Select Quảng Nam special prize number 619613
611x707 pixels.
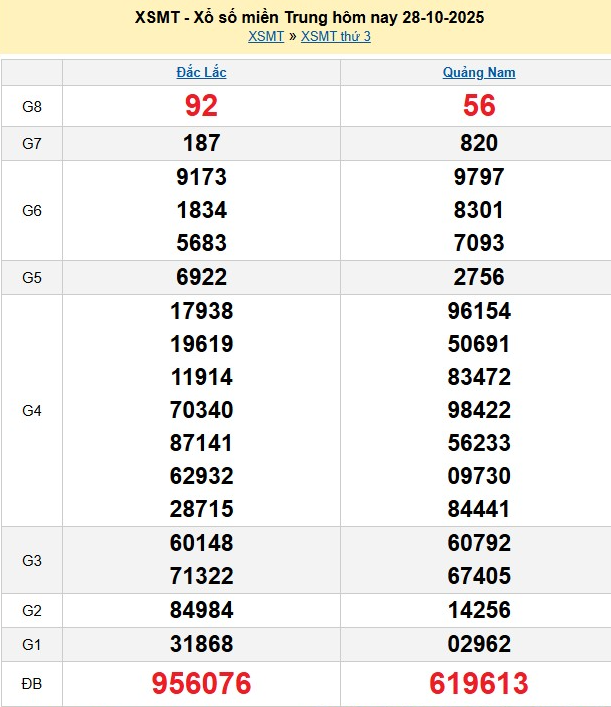[479, 684]
